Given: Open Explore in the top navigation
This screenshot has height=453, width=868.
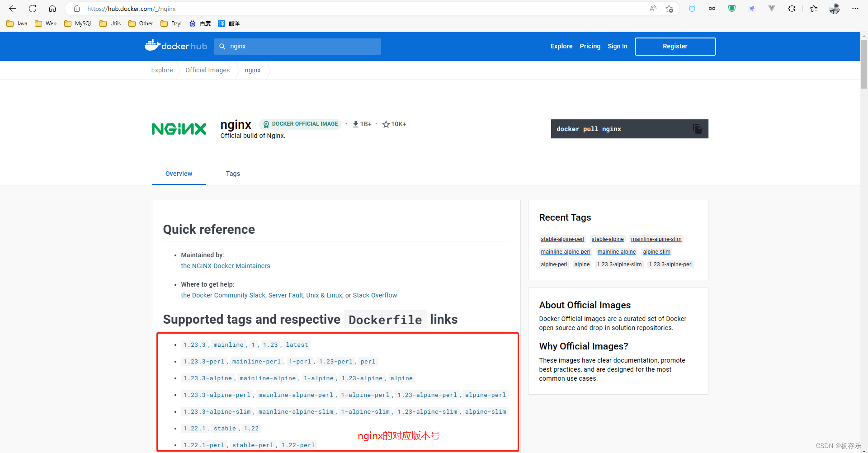Looking at the screenshot, I should pyautogui.click(x=561, y=46).
